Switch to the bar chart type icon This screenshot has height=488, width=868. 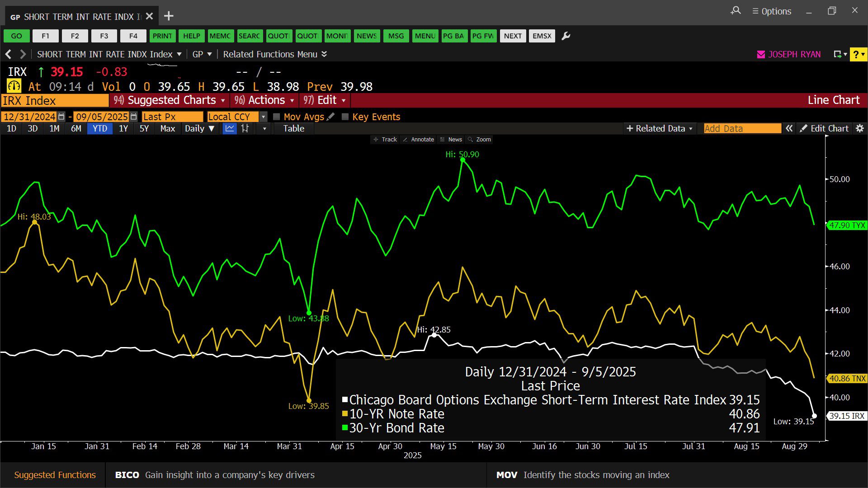[245, 128]
